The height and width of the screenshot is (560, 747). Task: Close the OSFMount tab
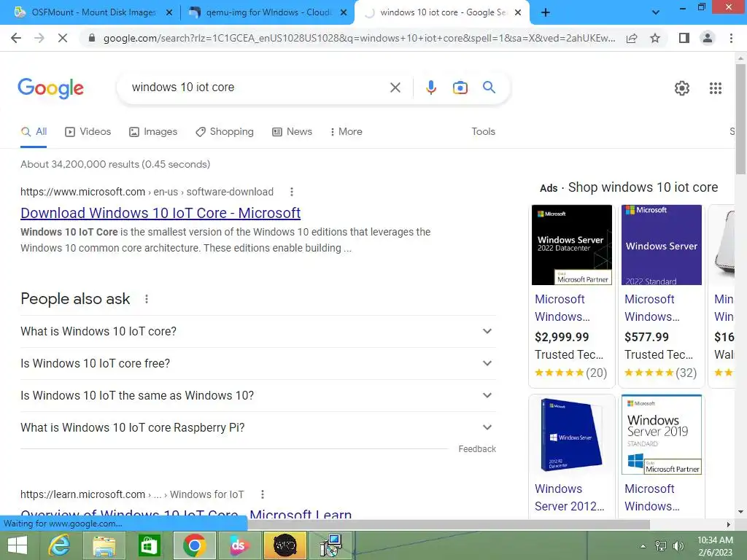[169, 12]
